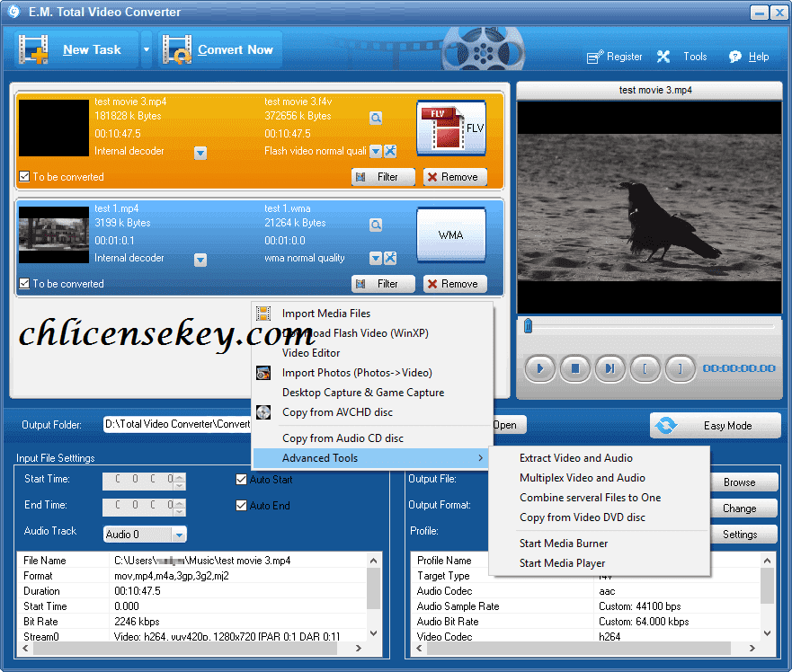Open the Audio Track dropdown

pyautogui.click(x=179, y=535)
